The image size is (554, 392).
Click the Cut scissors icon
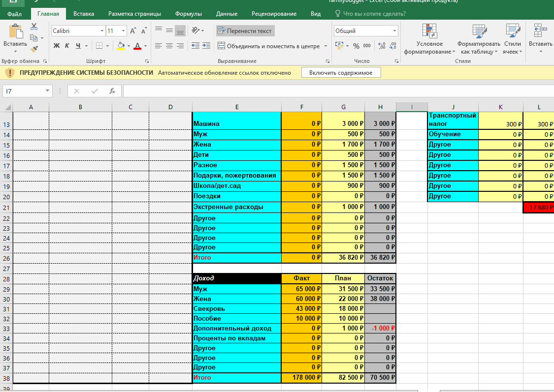(x=34, y=27)
